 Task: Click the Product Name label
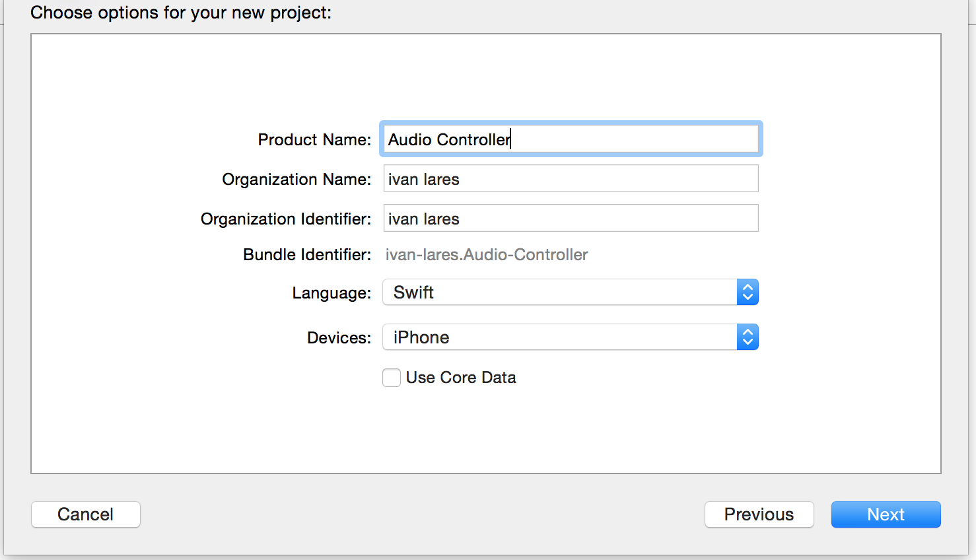coord(314,139)
